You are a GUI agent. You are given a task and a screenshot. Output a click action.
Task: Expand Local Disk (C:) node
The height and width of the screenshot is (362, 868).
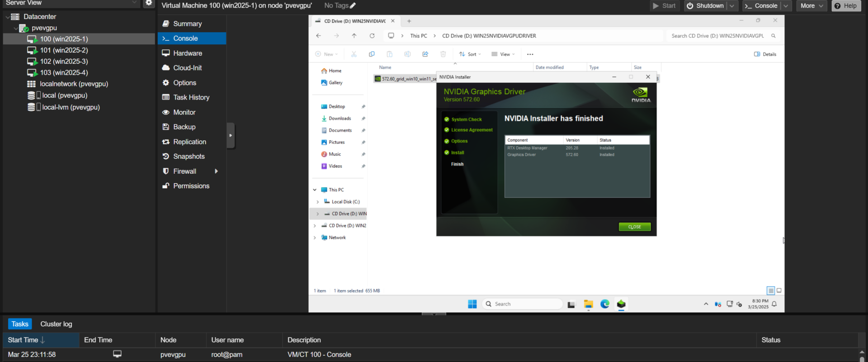pos(317,202)
